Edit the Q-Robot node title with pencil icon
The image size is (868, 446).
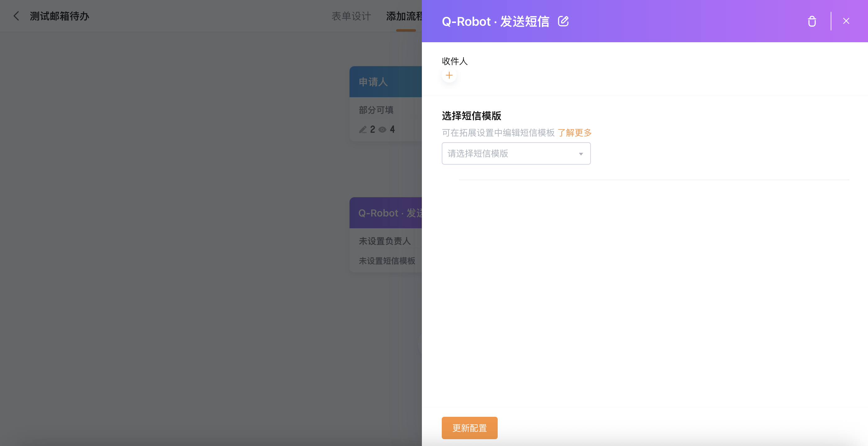point(563,21)
